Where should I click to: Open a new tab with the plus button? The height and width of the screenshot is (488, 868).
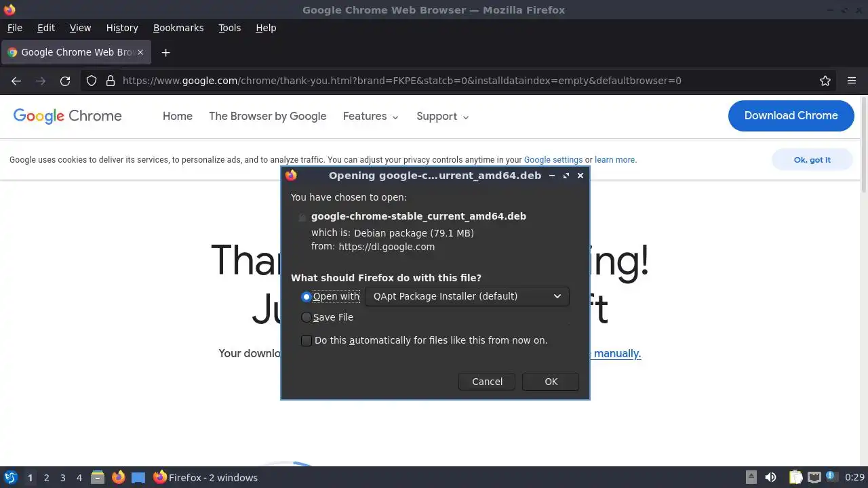tap(165, 52)
